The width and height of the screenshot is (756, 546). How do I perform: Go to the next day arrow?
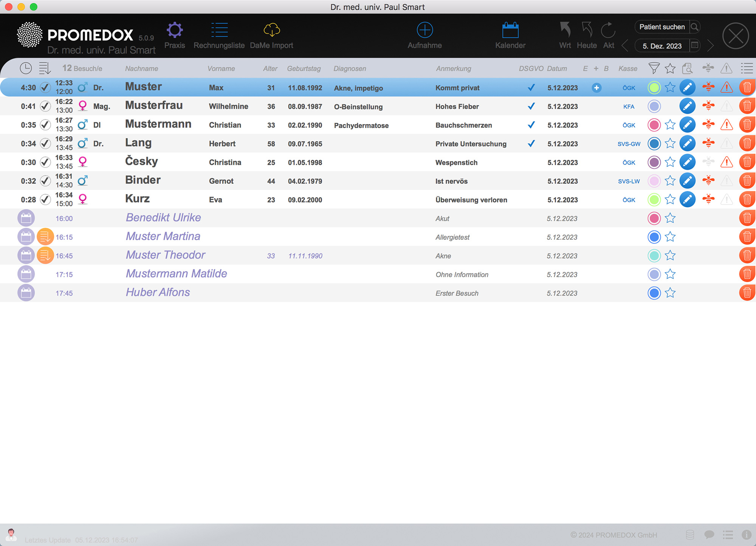click(711, 46)
